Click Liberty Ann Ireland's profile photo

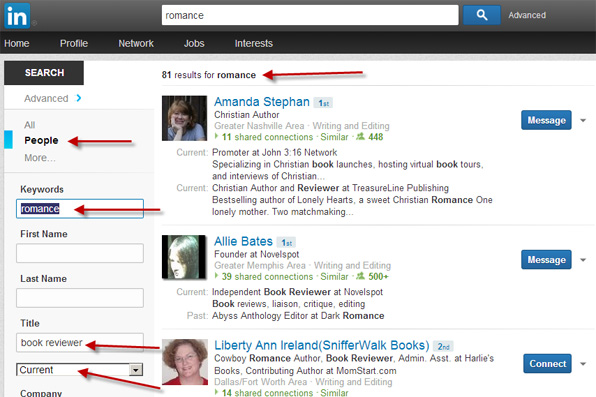point(185,362)
